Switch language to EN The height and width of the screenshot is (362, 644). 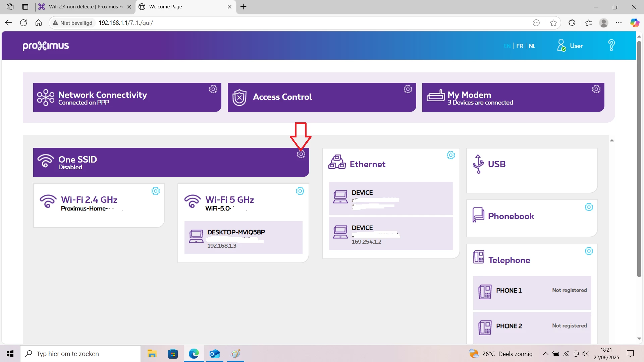[x=507, y=46]
